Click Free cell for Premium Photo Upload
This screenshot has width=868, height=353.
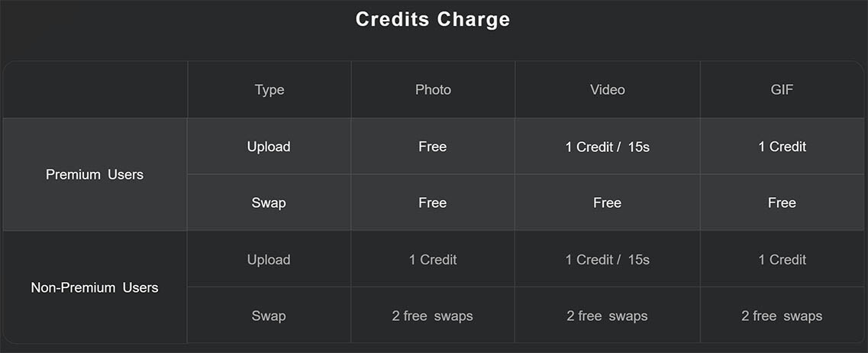[x=433, y=147]
